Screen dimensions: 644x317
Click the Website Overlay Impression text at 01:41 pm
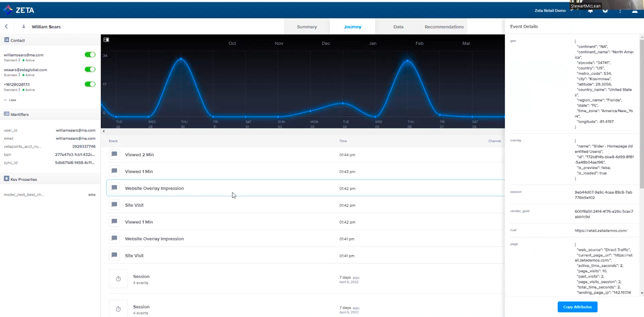[x=154, y=239]
